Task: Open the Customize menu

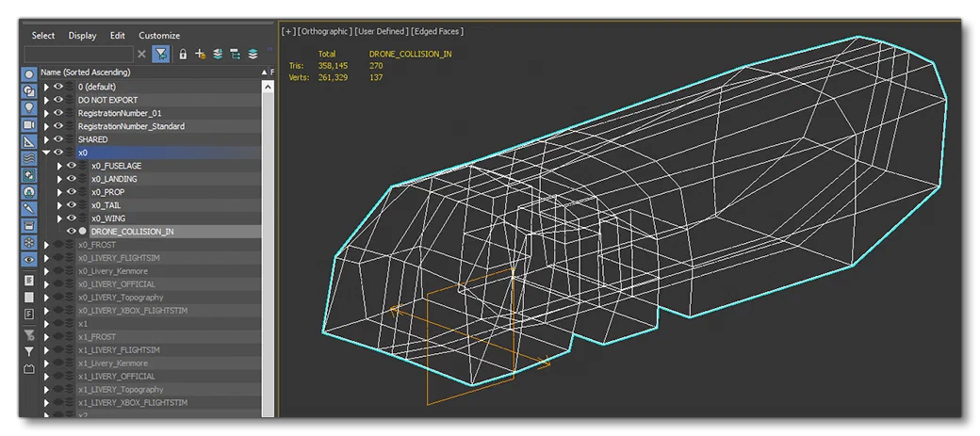Action: pyautogui.click(x=159, y=36)
